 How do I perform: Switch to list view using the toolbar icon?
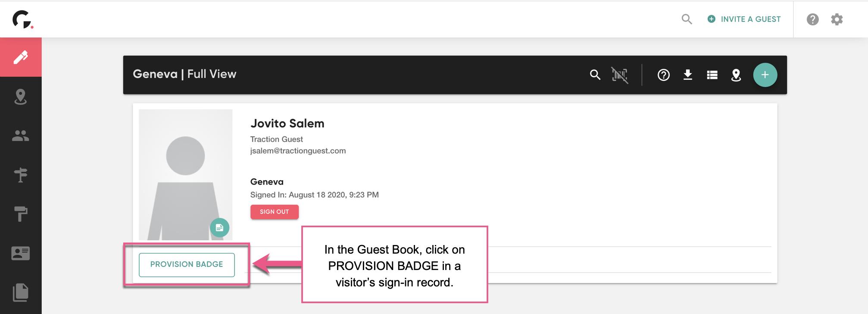[712, 75]
